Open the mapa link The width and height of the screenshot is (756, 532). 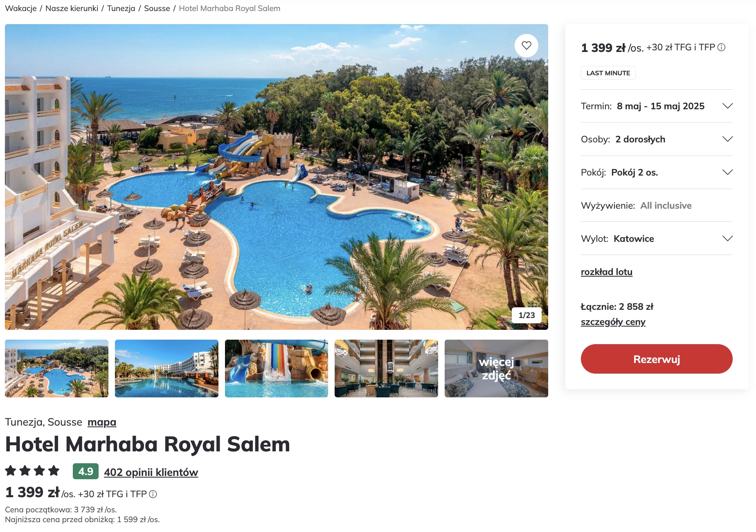(102, 422)
